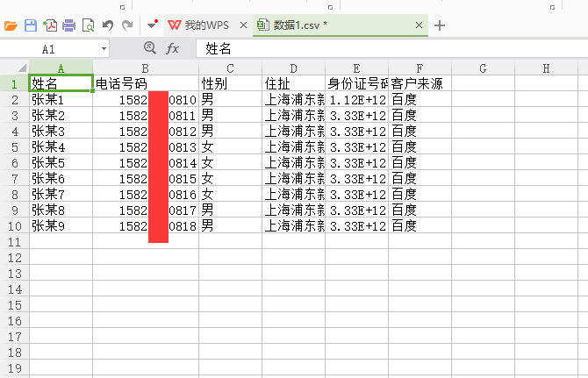
Task: Click the Open folder icon
Action: [x=11, y=25]
